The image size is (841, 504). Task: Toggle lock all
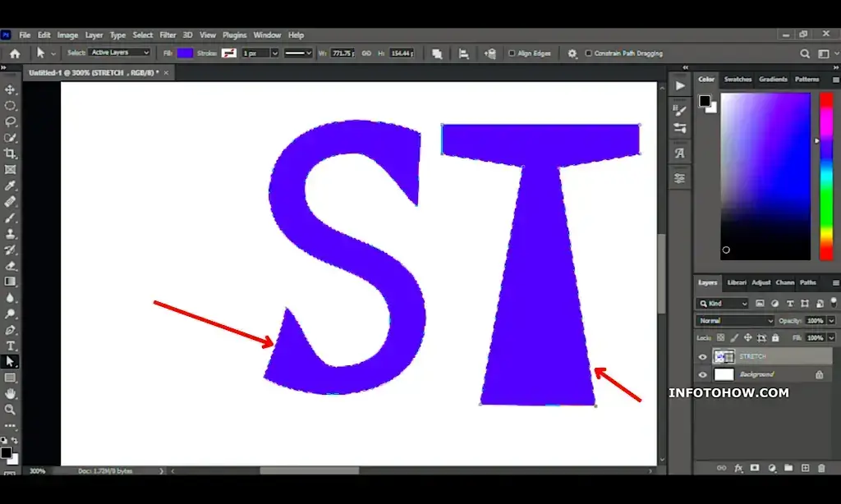(x=775, y=338)
